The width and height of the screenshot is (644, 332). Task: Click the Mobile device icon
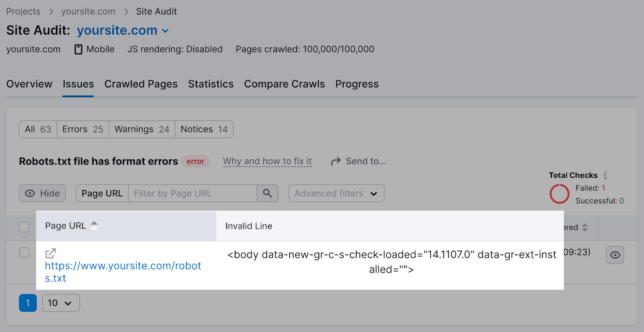pos(78,49)
